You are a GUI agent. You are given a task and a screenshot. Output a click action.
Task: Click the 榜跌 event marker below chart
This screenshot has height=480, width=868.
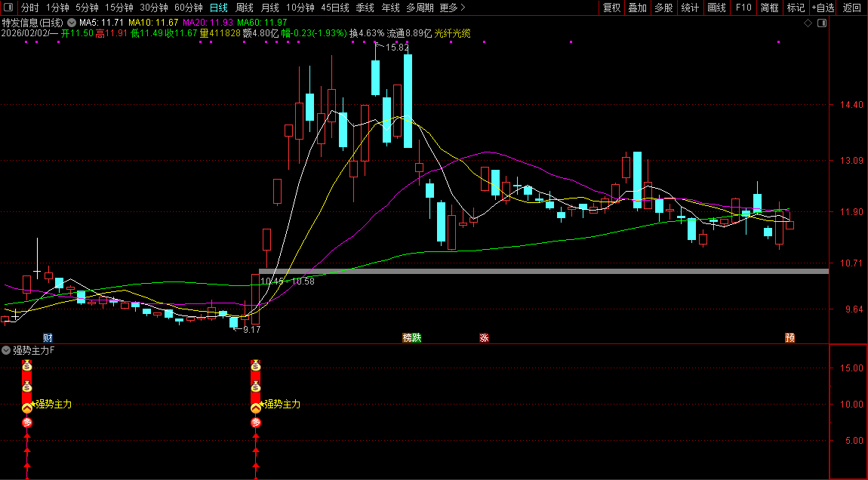pyautogui.click(x=411, y=337)
